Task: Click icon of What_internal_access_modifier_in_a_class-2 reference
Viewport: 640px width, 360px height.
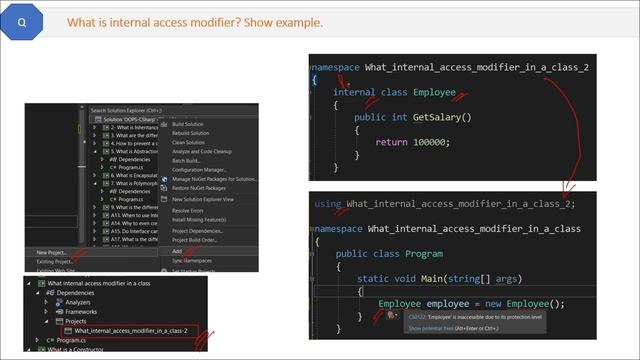Action: tap(68, 331)
